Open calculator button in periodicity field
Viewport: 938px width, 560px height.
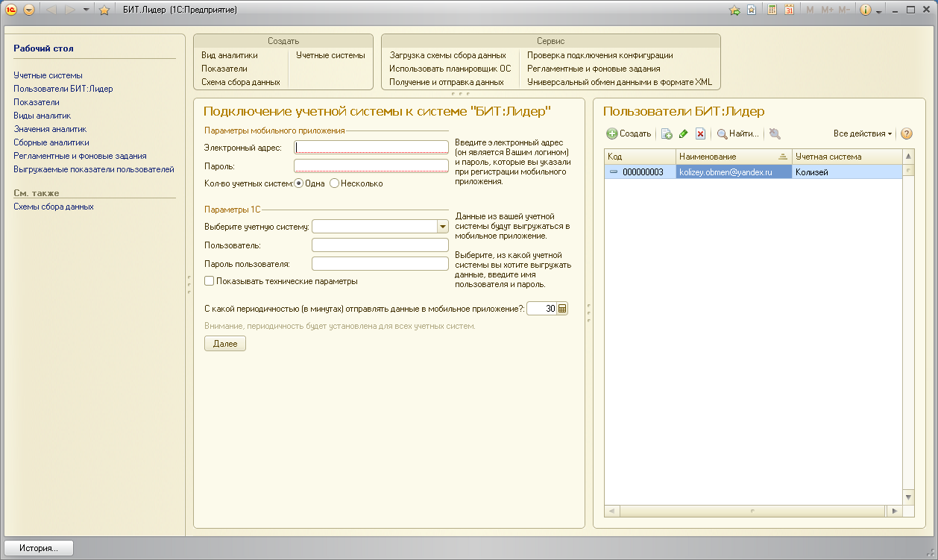[562, 309]
